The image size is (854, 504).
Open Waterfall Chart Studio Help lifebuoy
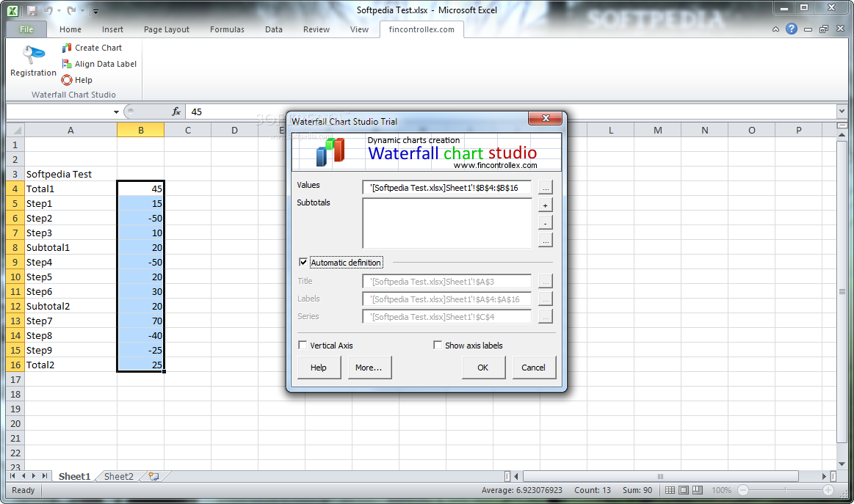point(66,80)
